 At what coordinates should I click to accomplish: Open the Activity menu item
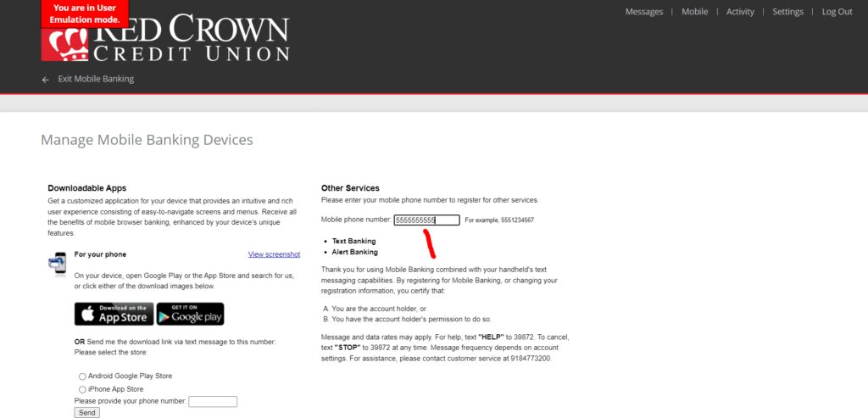pyautogui.click(x=740, y=12)
